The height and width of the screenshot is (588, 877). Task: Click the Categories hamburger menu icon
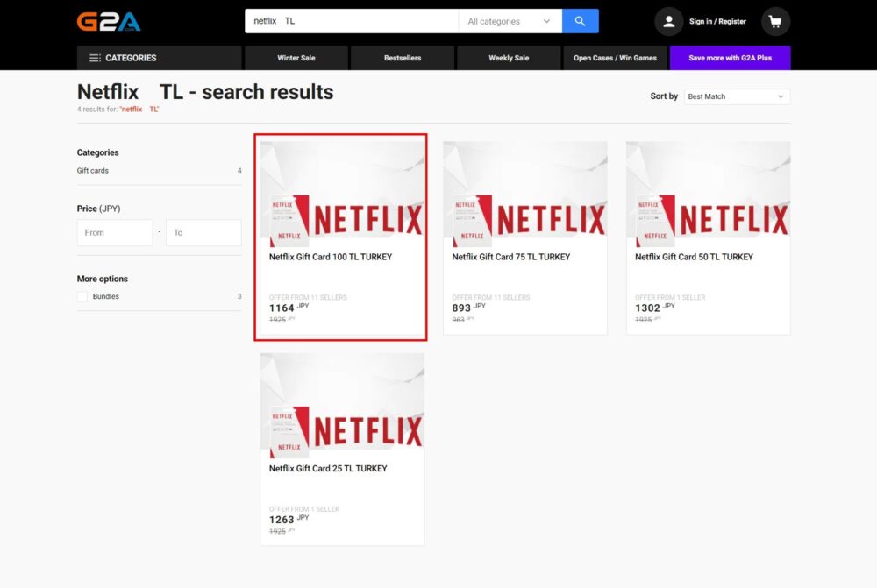[x=95, y=58]
